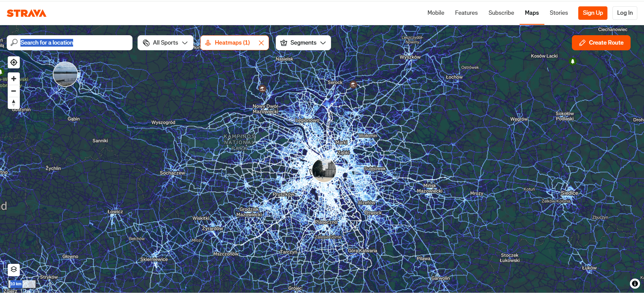Click the Węgrów map label

click(519, 119)
